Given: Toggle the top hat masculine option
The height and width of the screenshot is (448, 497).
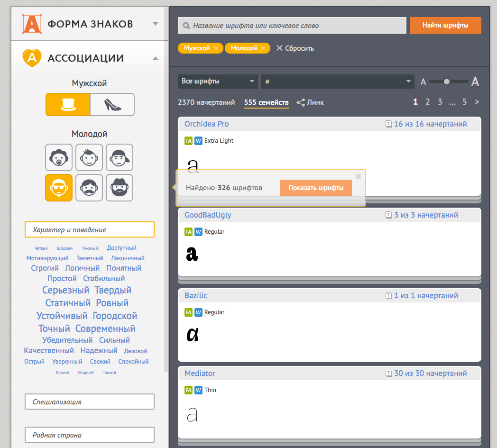Looking at the screenshot, I should pos(68,105).
